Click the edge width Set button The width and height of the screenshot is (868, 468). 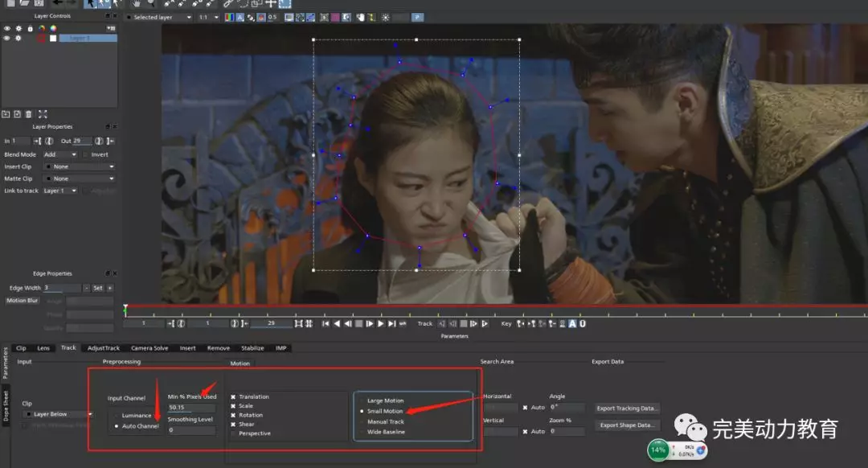click(x=98, y=288)
